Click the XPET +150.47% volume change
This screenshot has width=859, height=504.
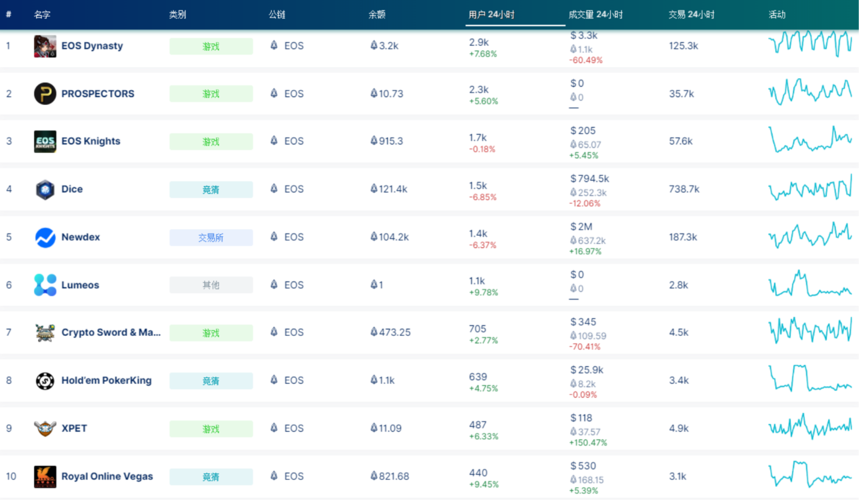[588, 442]
